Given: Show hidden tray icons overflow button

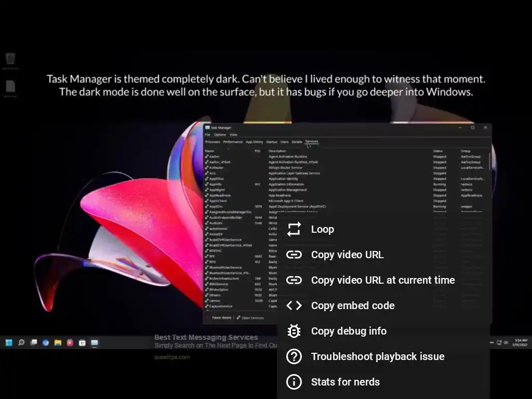Looking at the screenshot, I should pos(491,343).
